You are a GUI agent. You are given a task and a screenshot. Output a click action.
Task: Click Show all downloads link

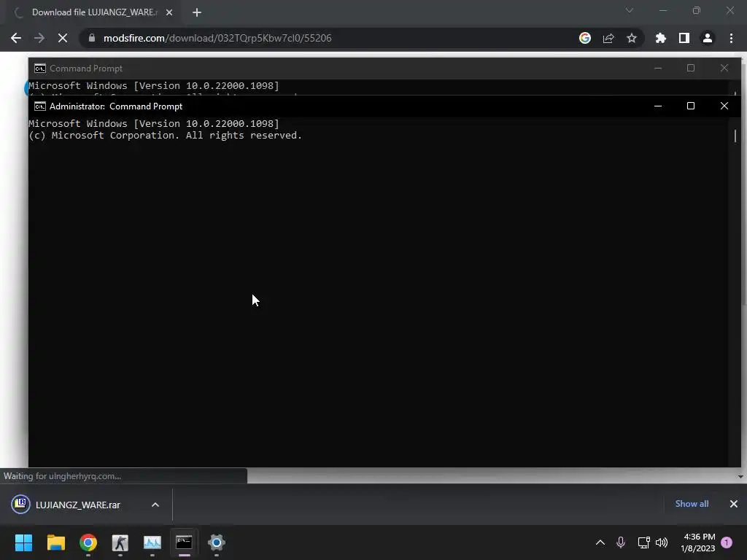pyautogui.click(x=692, y=504)
